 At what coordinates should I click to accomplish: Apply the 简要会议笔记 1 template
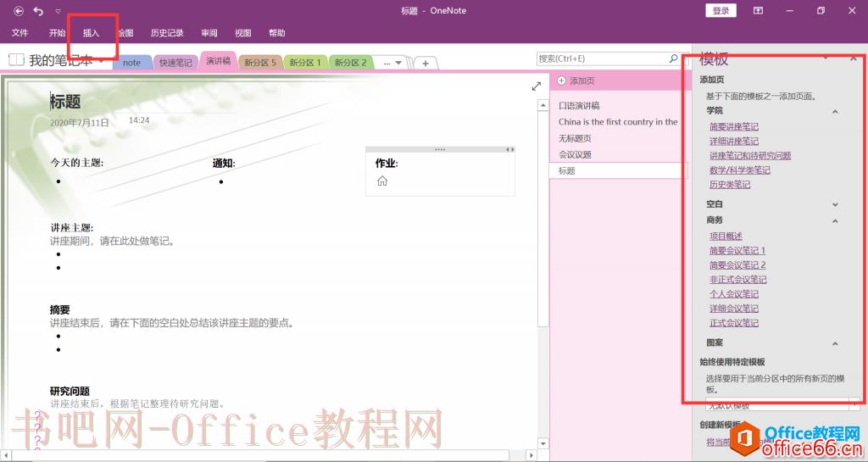[737, 251]
